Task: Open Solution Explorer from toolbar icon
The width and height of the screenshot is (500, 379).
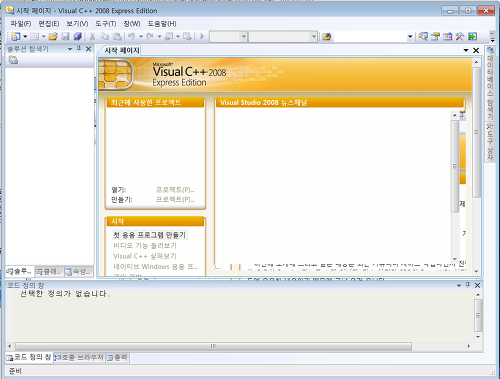Action: coord(423,36)
